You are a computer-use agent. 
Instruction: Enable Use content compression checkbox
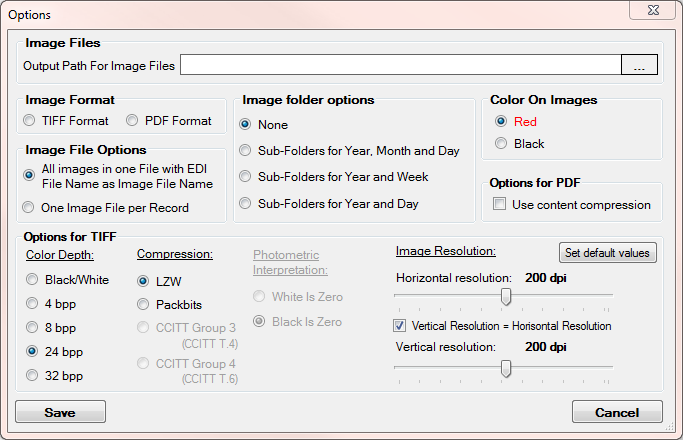pos(500,205)
